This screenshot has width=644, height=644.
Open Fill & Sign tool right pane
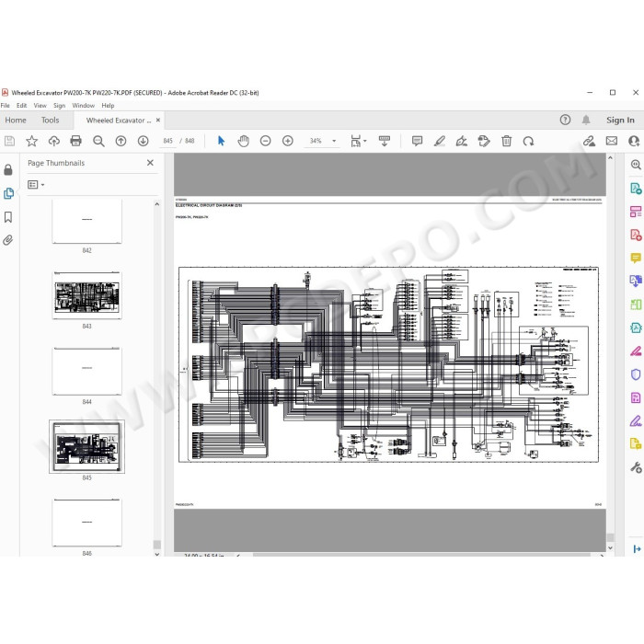coord(636,421)
